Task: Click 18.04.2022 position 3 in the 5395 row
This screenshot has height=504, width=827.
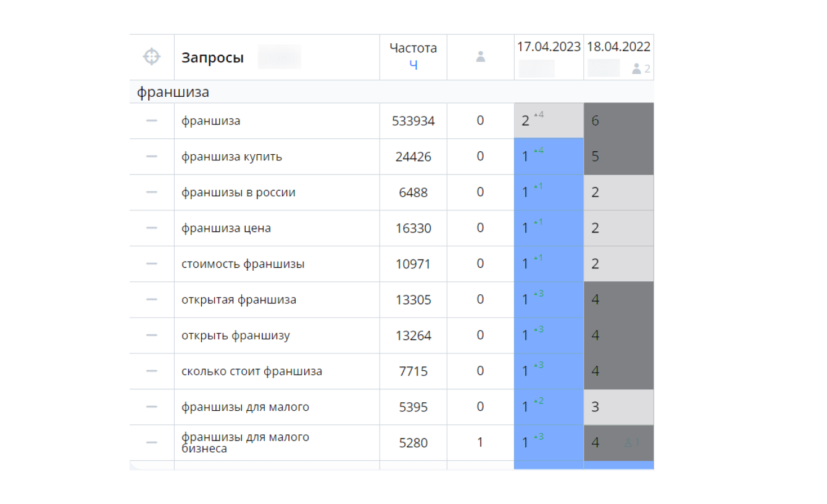Action: pos(618,407)
